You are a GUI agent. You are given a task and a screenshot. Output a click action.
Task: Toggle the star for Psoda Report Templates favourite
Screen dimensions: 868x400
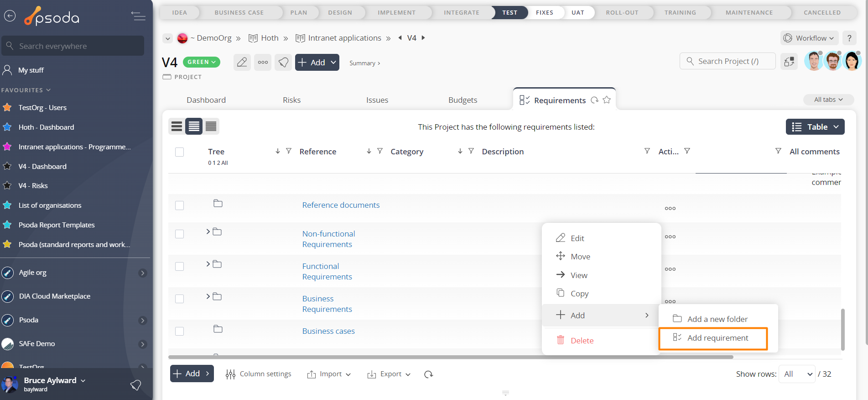(7, 225)
